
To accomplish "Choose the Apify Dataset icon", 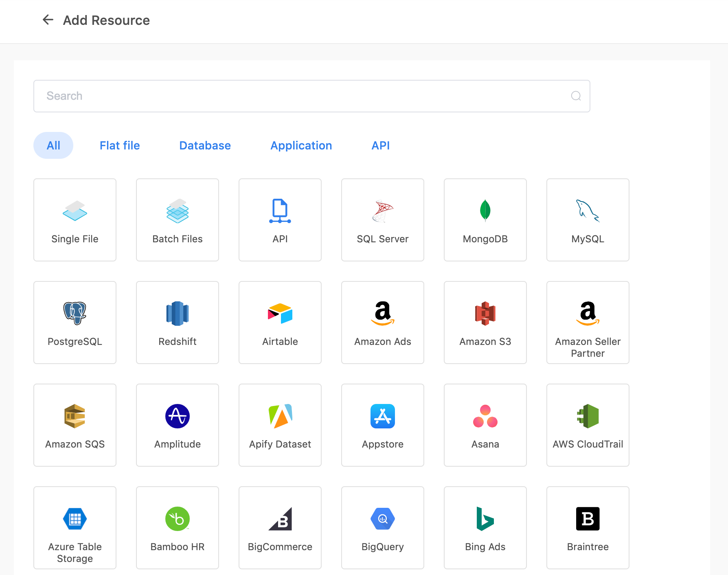I will click(x=280, y=416).
